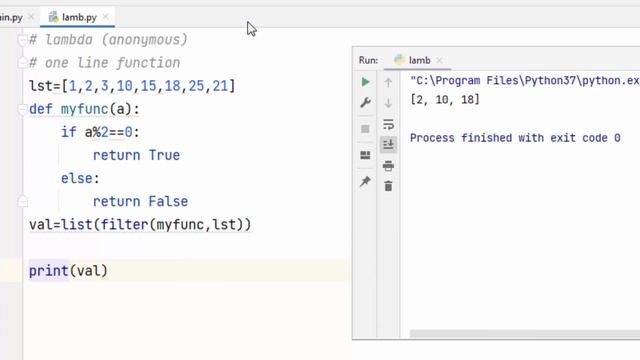Collapse the comment block fold marker at lambda line

22,40
